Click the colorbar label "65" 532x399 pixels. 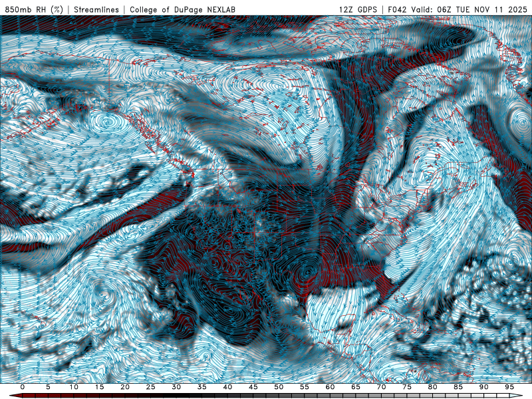pyautogui.click(x=356, y=387)
